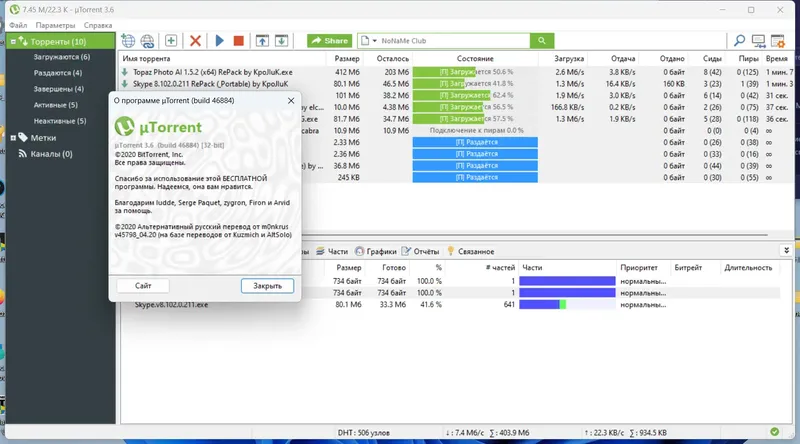Sort by the Сиды column header

[712, 59]
